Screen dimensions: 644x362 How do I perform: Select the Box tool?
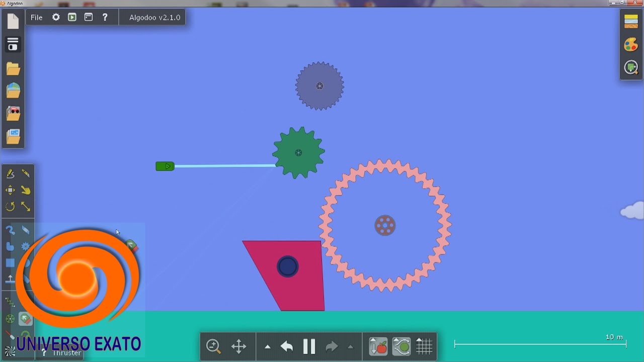pyautogui.click(x=10, y=263)
